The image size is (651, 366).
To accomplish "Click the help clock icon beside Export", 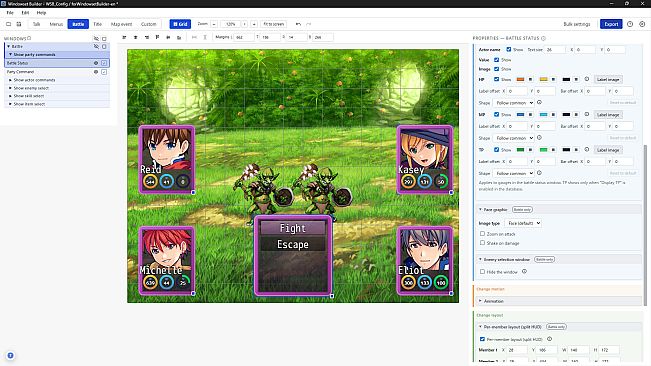I will pos(630,24).
